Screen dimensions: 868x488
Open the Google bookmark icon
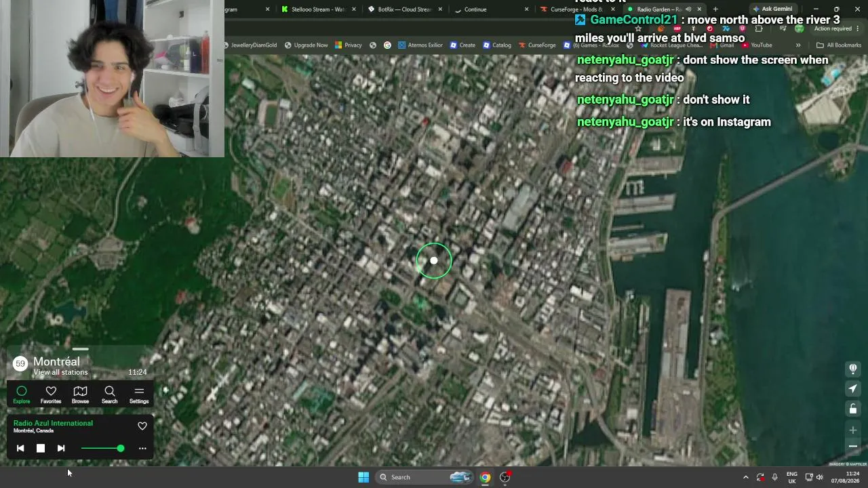387,45
